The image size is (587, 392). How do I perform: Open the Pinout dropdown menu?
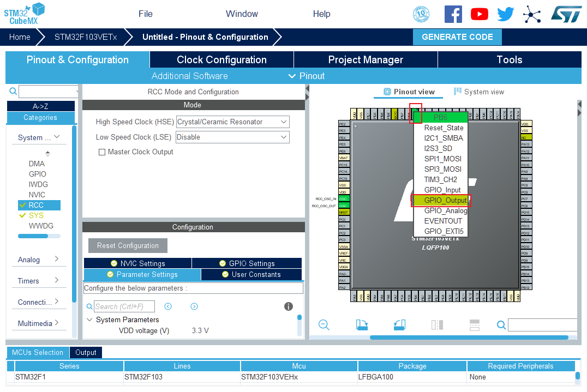(306, 76)
